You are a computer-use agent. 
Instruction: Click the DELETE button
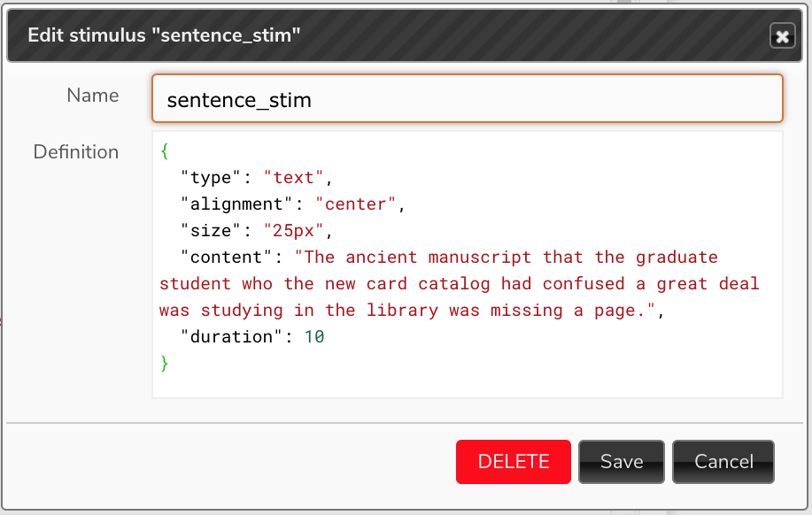514,462
